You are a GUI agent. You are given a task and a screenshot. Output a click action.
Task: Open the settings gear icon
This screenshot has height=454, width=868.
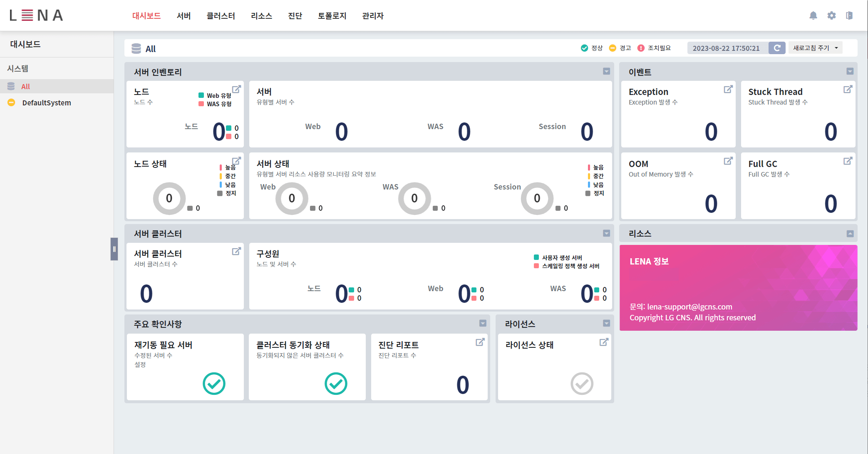831,15
